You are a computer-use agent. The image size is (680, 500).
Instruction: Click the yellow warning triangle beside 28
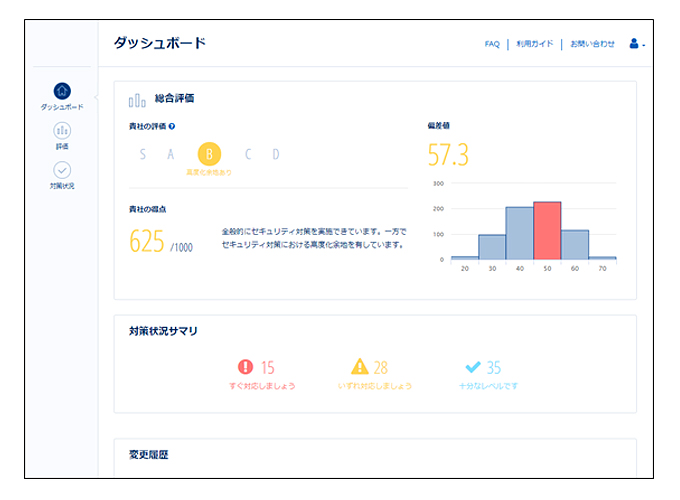(x=360, y=366)
